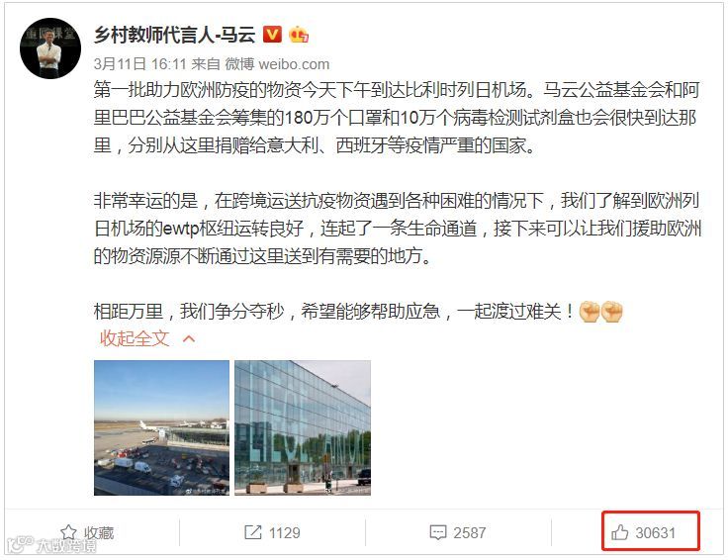
Task: Follow the 微博 weibo.com source link
Action: pyautogui.click(x=277, y=63)
